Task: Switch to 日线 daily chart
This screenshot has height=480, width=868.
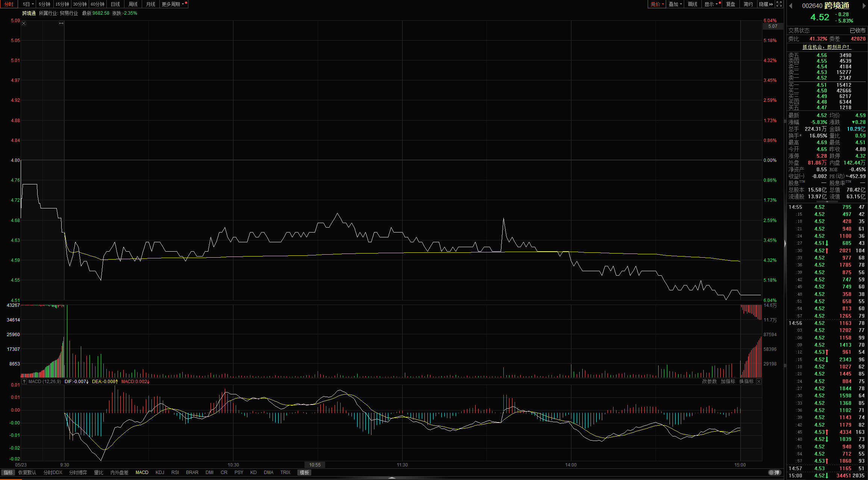Action: coord(115,4)
